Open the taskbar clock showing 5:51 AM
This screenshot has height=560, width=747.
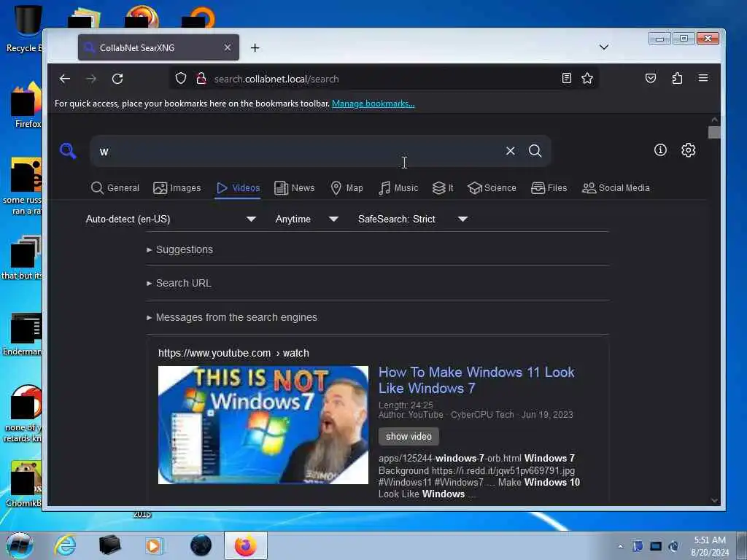point(710,546)
